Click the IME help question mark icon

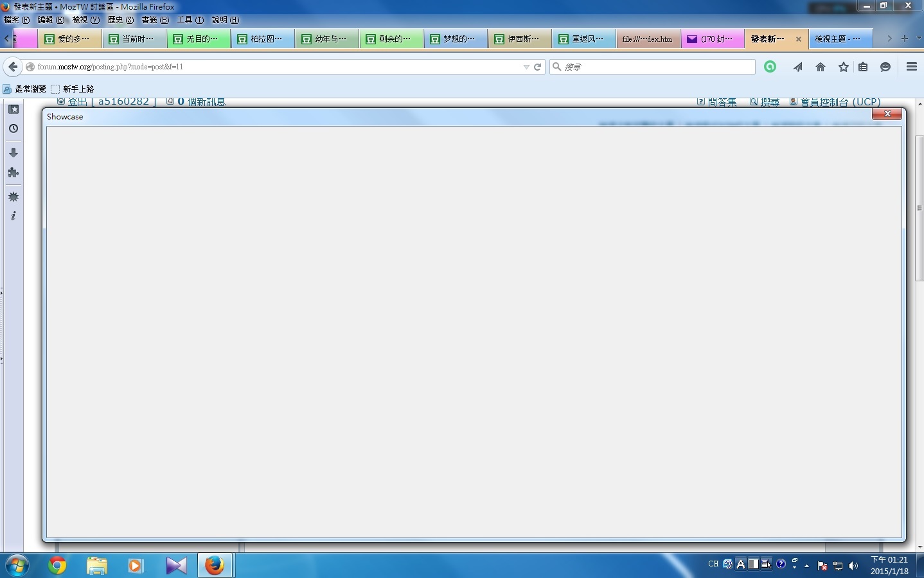point(781,564)
